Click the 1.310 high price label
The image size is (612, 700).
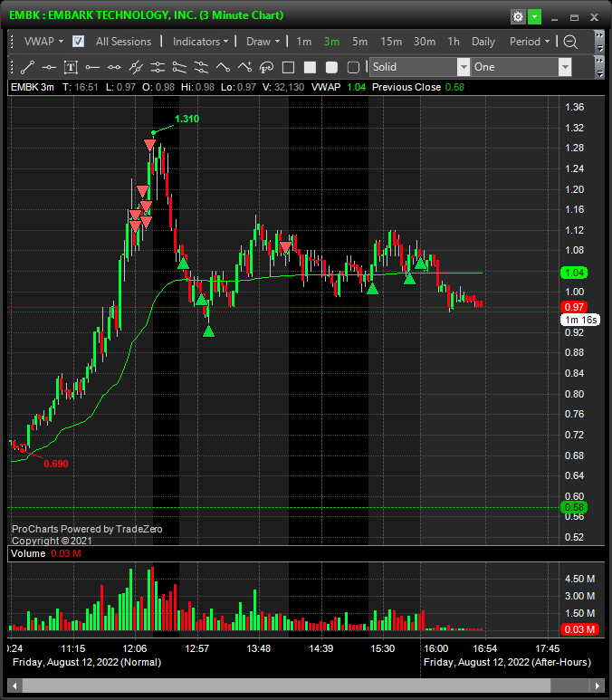186,119
